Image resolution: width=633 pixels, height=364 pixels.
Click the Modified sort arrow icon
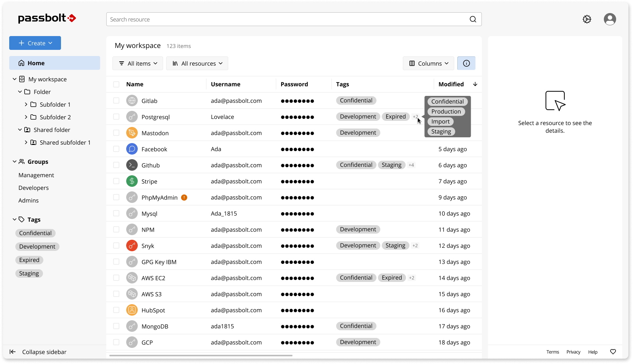tap(475, 84)
